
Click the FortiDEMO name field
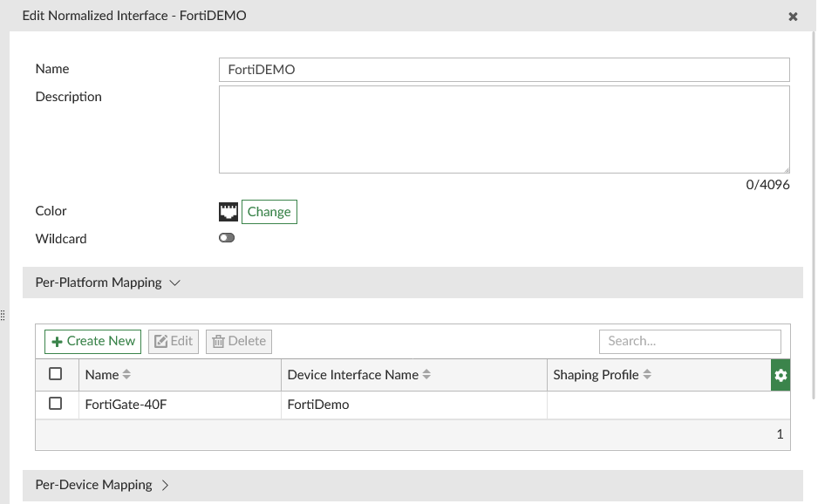coord(504,70)
